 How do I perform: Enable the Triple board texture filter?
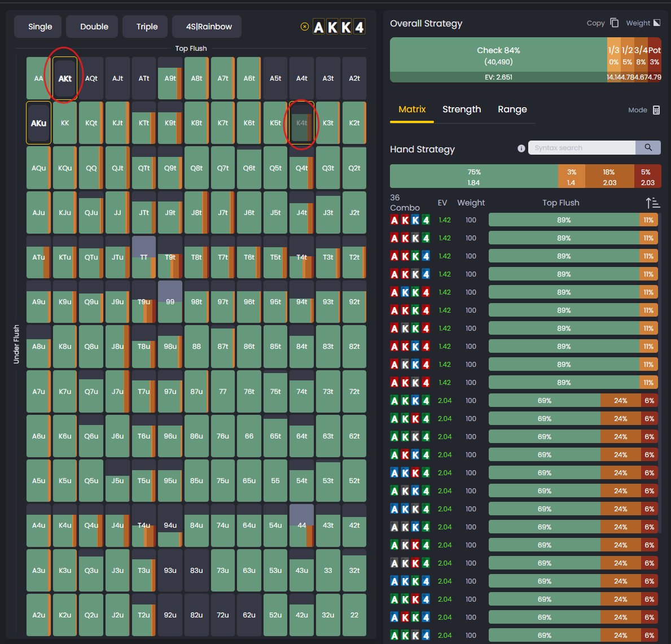coord(144,27)
